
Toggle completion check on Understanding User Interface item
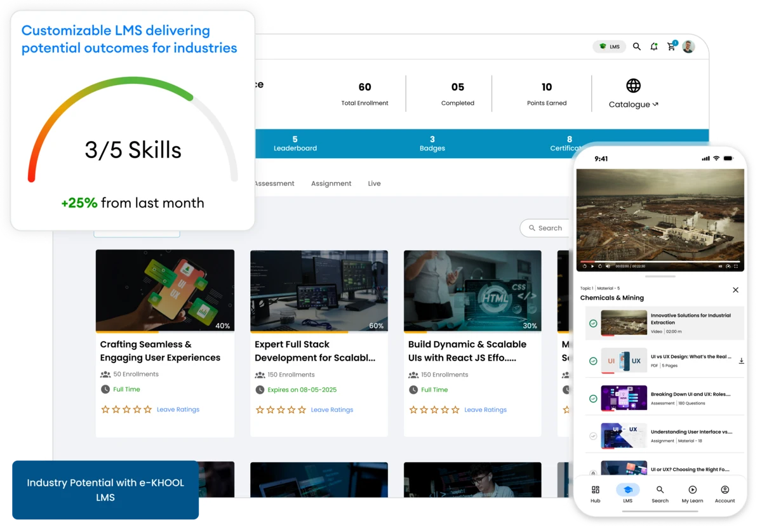592,436
